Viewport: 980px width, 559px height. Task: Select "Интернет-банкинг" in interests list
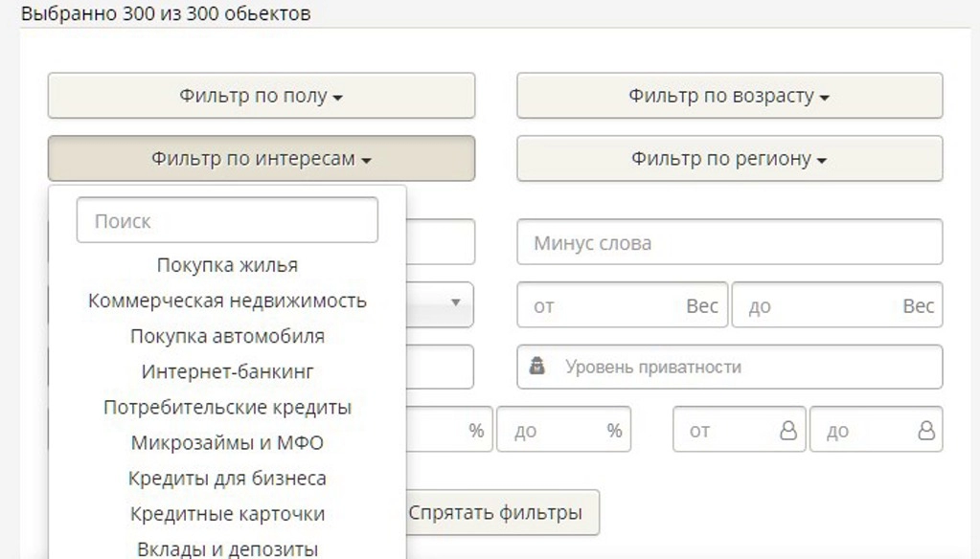[227, 371]
